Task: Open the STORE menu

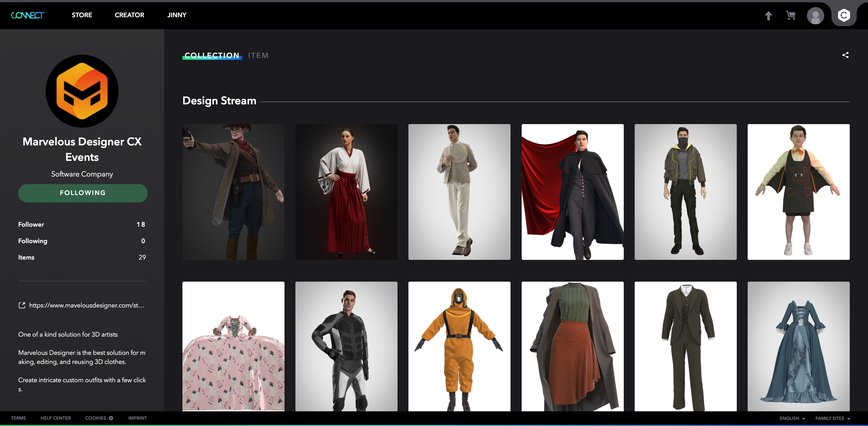Action: [x=82, y=15]
